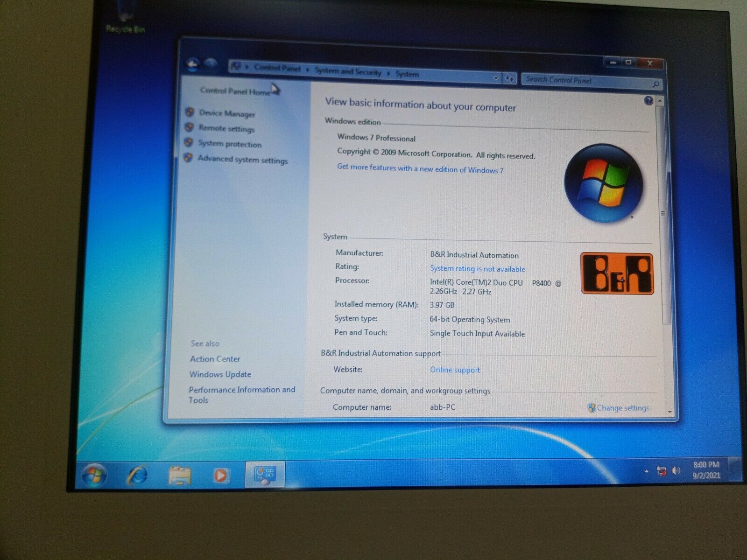This screenshot has width=747, height=560.
Task: Select Control Panel in the breadcrumb
Action: [277, 68]
